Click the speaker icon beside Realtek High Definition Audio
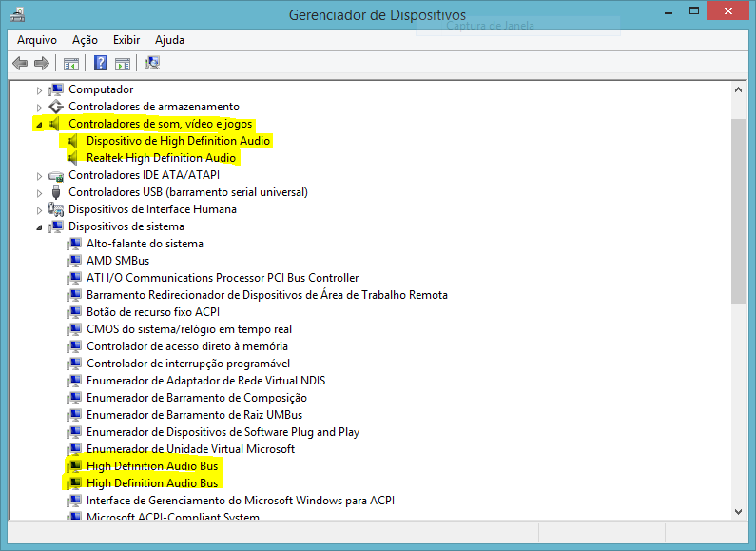Viewport: 756px width, 551px height. 73,158
